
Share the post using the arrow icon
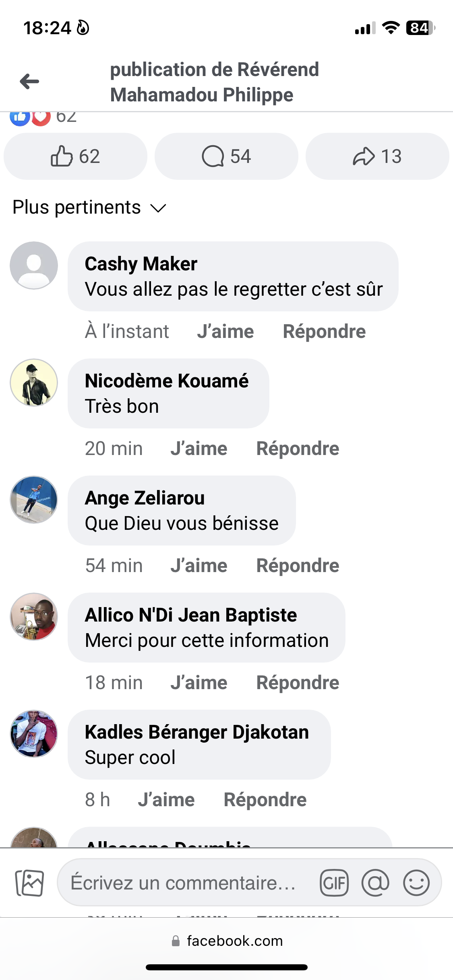click(377, 156)
